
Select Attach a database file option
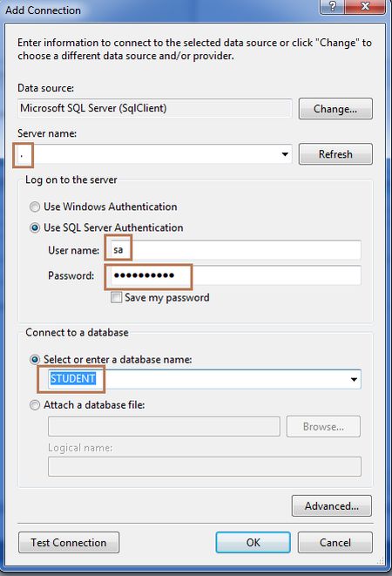point(35,405)
